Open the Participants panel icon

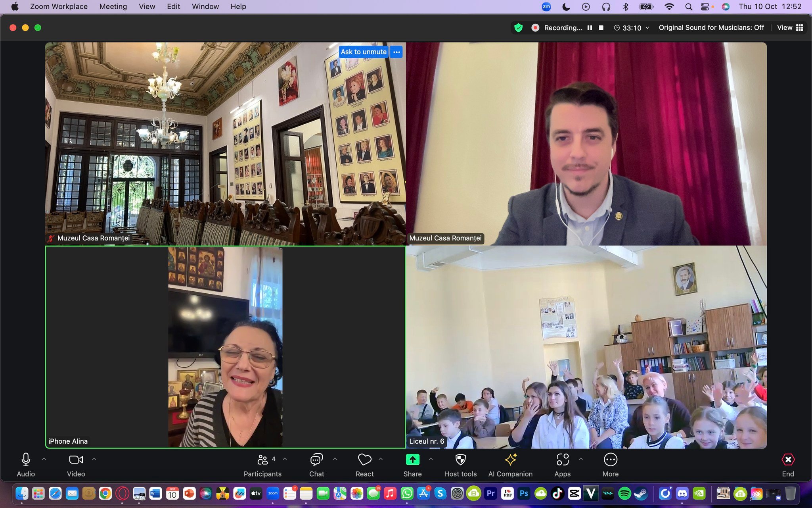pyautogui.click(x=262, y=460)
